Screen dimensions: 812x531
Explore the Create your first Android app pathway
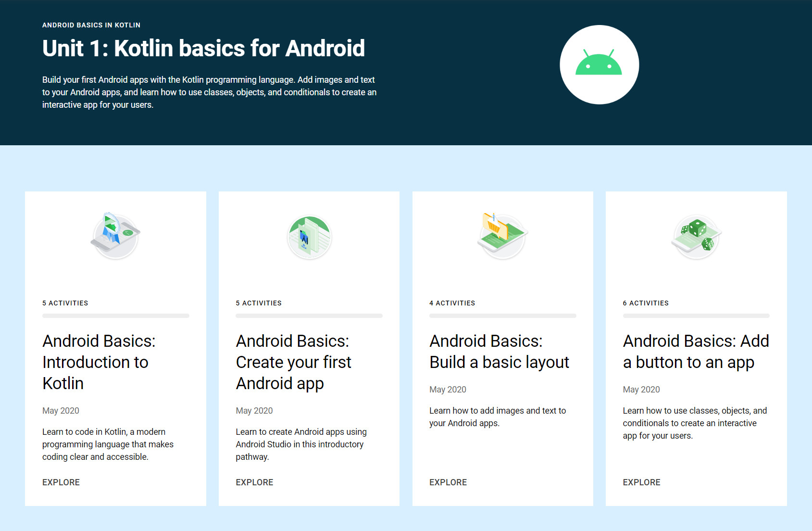tap(254, 482)
